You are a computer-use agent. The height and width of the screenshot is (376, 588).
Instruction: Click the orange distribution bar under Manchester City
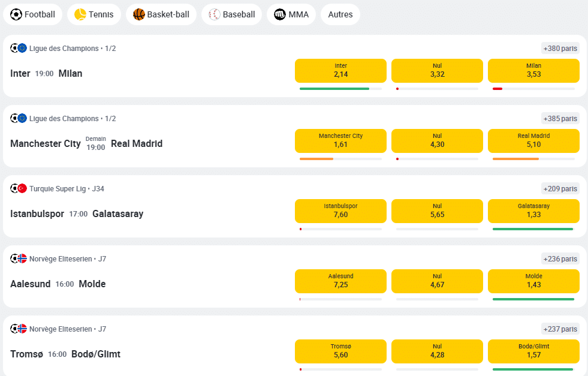click(316, 159)
